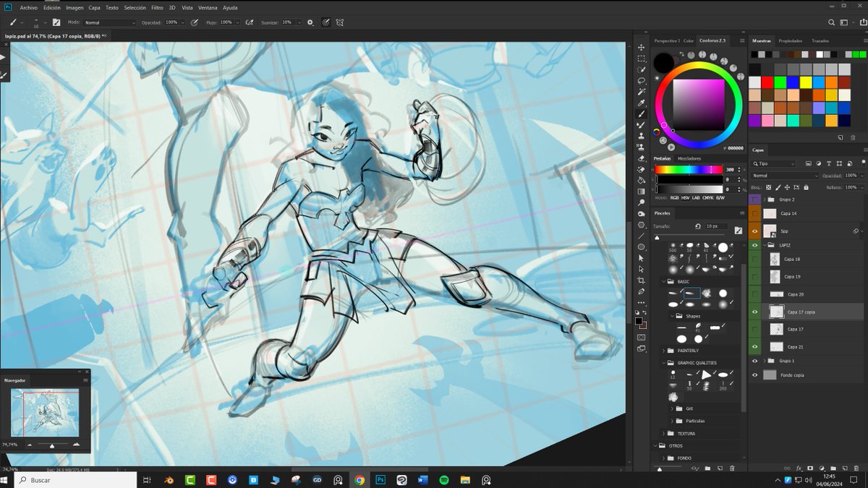Viewport: 868px width, 488px height.
Task: Toggle the brush settings panel icon
Action: (x=56, y=22)
